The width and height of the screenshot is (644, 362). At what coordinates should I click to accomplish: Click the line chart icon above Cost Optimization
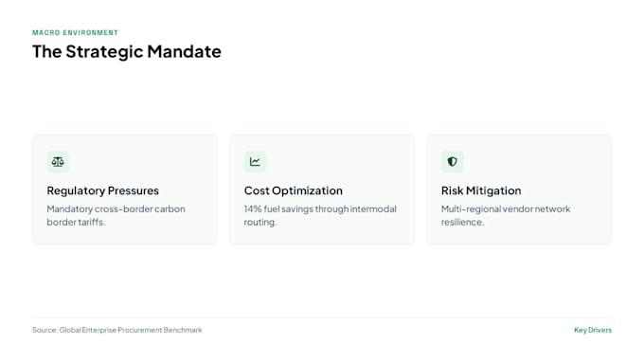(255, 162)
